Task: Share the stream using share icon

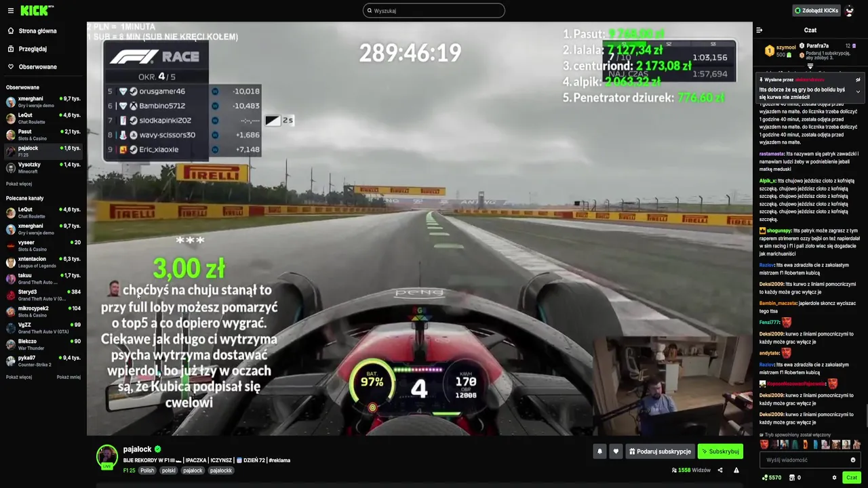Action: [x=720, y=470]
